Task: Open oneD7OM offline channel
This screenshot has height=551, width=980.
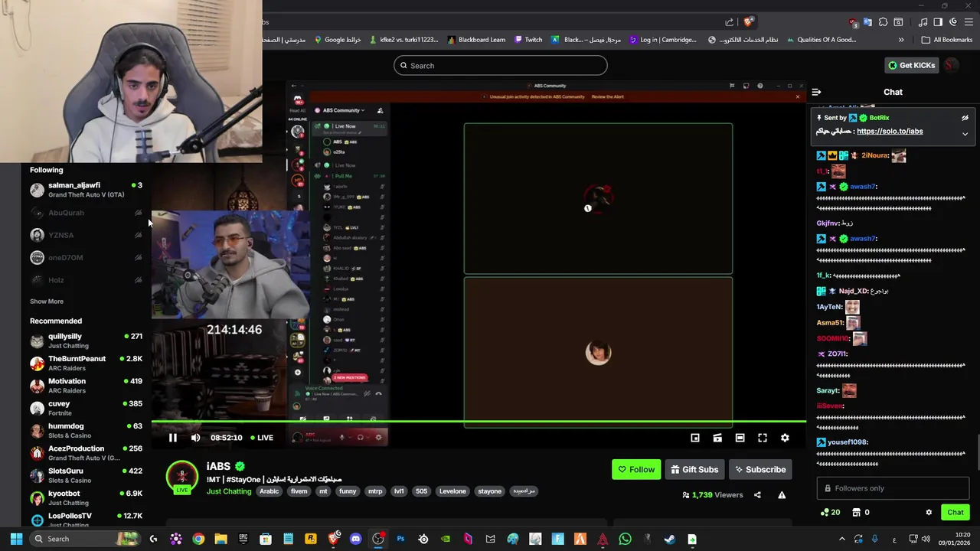Action: (86, 258)
